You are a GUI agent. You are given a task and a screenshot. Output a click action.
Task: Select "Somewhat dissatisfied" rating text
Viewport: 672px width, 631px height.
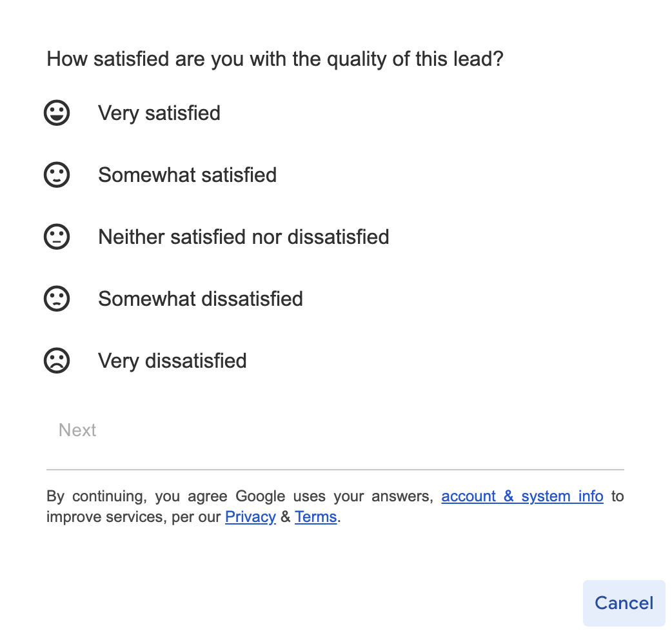click(x=200, y=299)
